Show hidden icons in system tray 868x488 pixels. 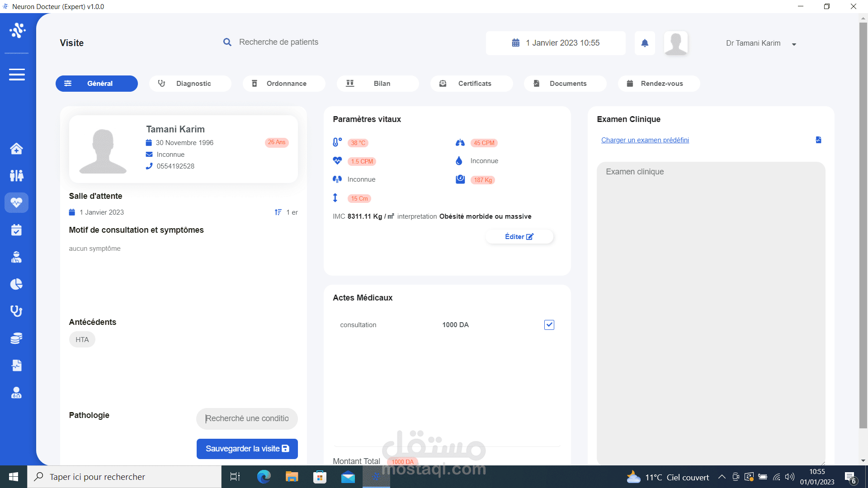coord(722,477)
